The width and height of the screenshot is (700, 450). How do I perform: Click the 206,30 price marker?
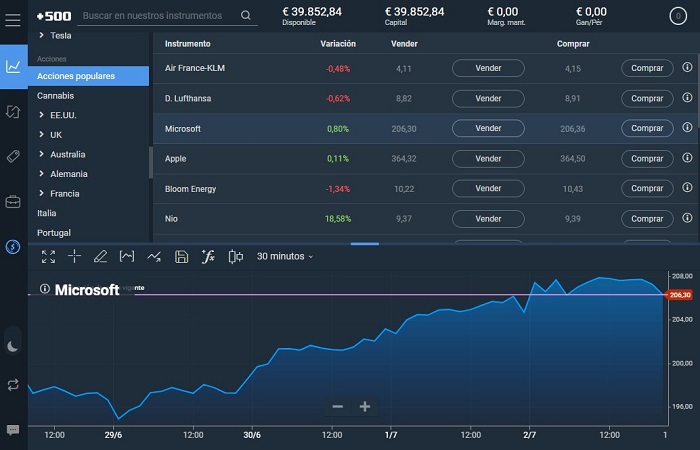click(x=679, y=295)
